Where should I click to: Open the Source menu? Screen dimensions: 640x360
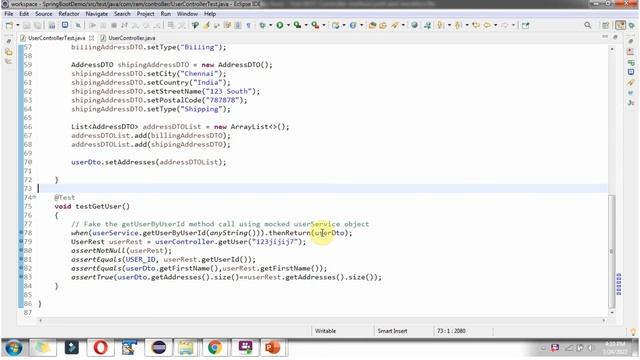(x=44, y=14)
